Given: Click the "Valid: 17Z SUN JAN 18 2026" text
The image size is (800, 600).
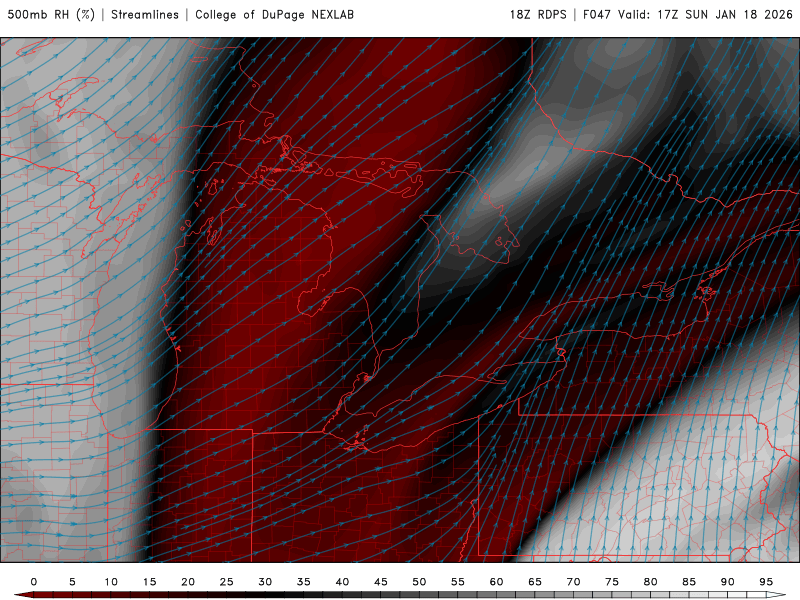Looking at the screenshot, I should point(706,14).
